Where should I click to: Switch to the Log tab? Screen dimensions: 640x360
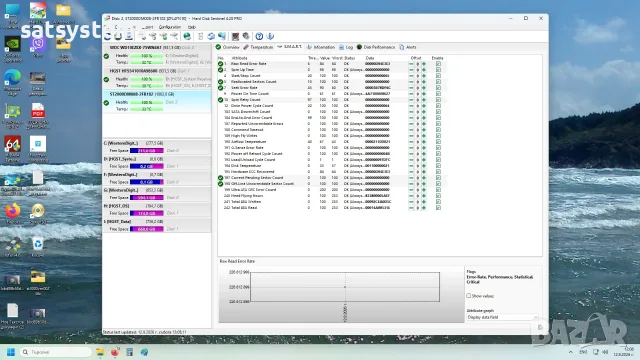(x=346, y=47)
